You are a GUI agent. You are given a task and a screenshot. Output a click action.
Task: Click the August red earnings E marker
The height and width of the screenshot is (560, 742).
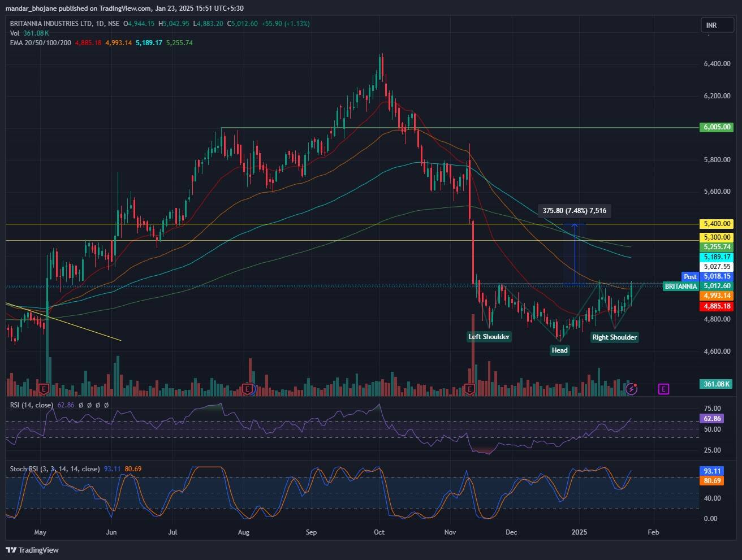[247, 389]
